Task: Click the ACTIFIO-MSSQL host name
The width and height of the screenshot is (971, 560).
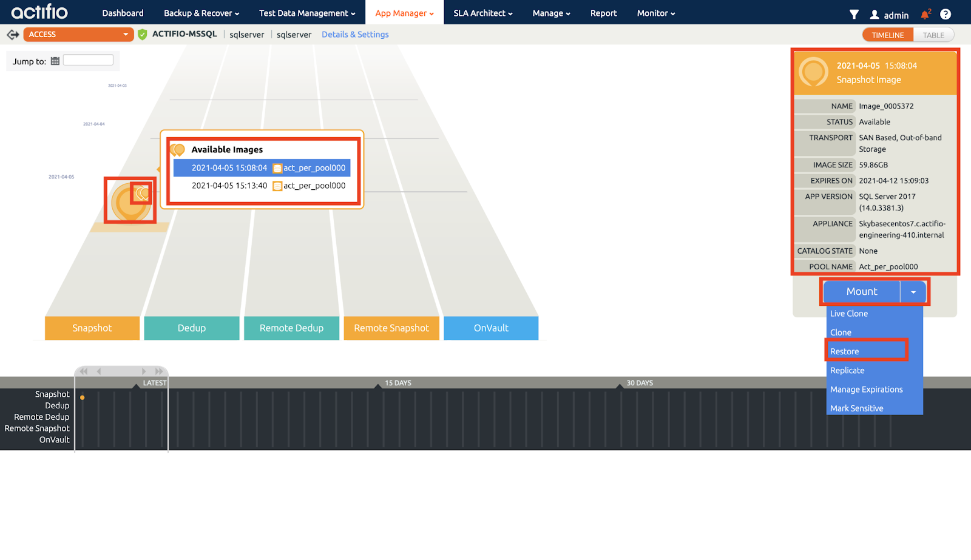Action: click(x=184, y=34)
